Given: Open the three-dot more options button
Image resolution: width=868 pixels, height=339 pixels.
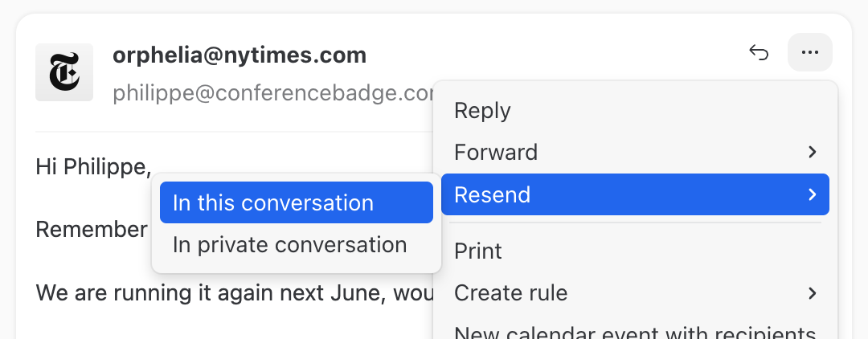Looking at the screenshot, I should pos(809,53).
